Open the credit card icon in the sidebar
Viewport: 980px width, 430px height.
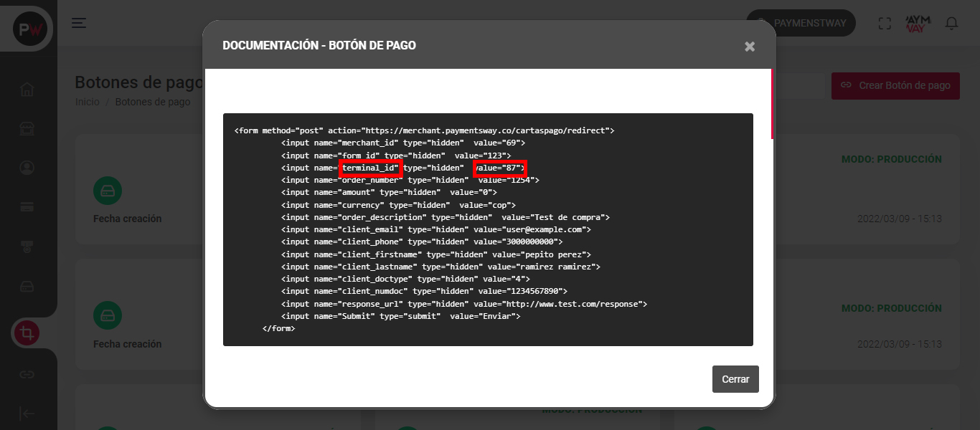pyautogui.click(x=27, y=207)
